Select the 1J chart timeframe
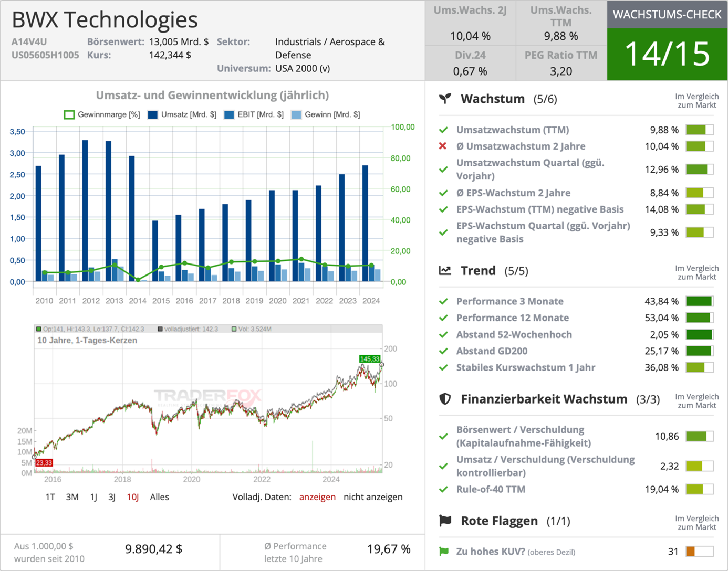 93,497
